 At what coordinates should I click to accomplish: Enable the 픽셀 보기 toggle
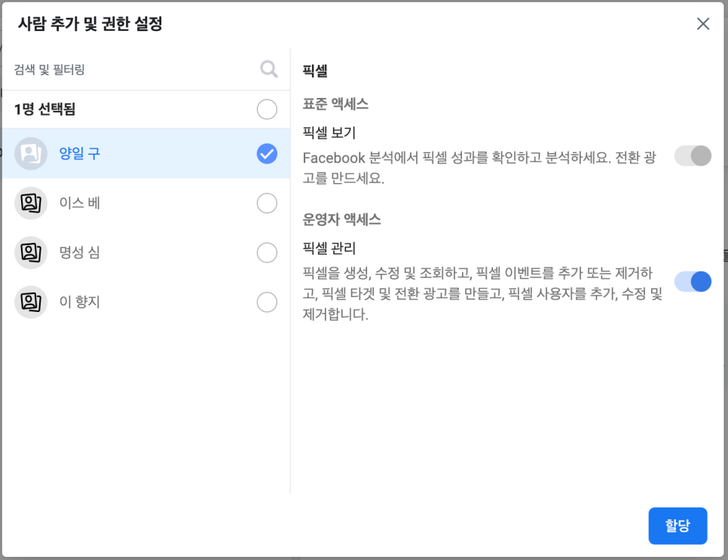(693, 155)
